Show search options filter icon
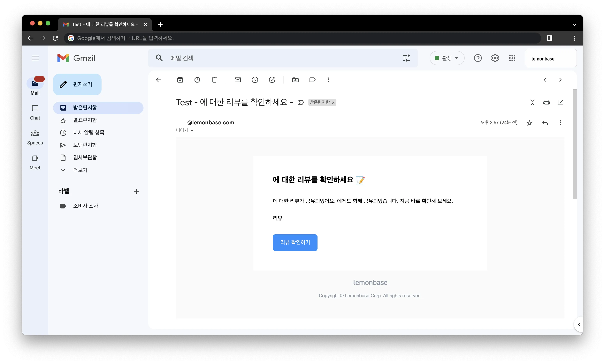 (406, 58)
